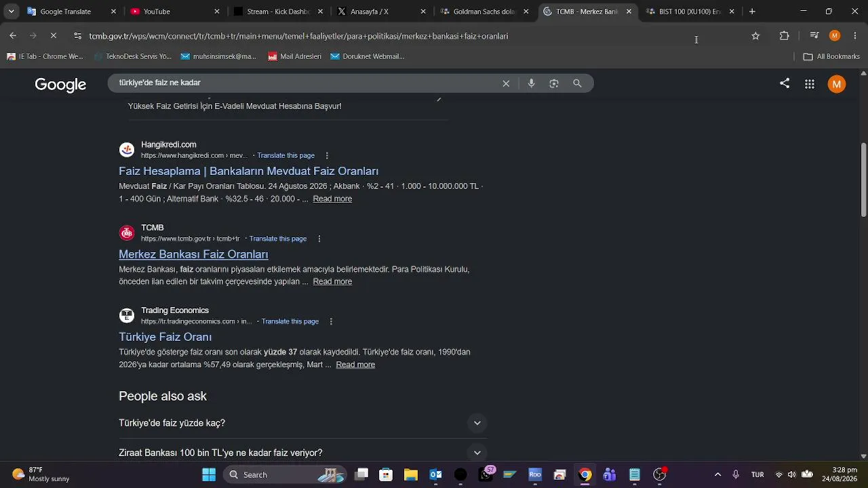This screenshot has width=868, height=488.
Task: Open the All Bookmarks folder
Action: [x=831, y=56]
